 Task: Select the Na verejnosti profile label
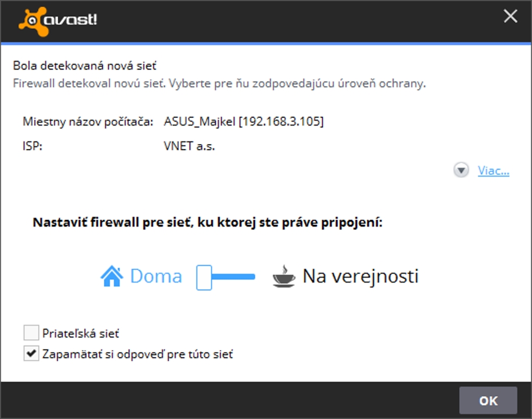coord(361,276)
